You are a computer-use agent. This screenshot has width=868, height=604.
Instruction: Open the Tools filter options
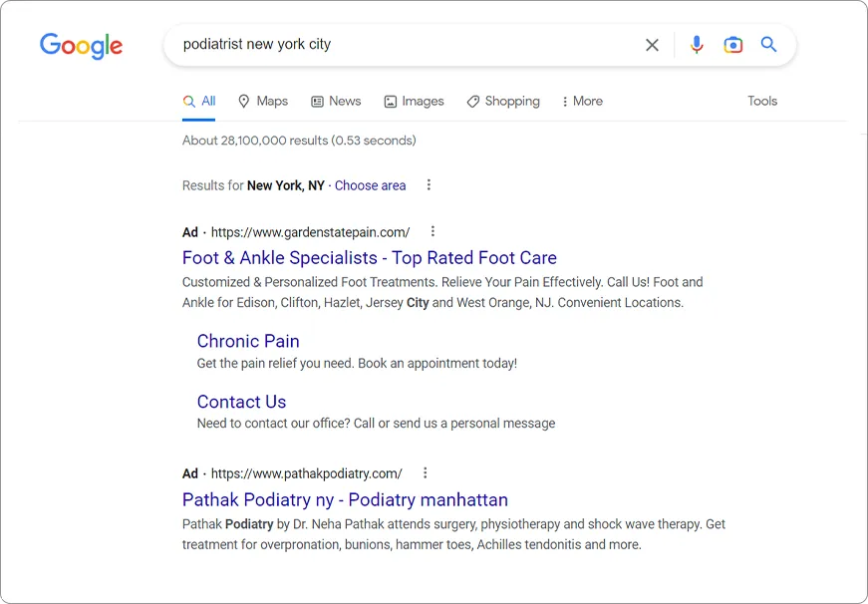(x=762, y=102)
